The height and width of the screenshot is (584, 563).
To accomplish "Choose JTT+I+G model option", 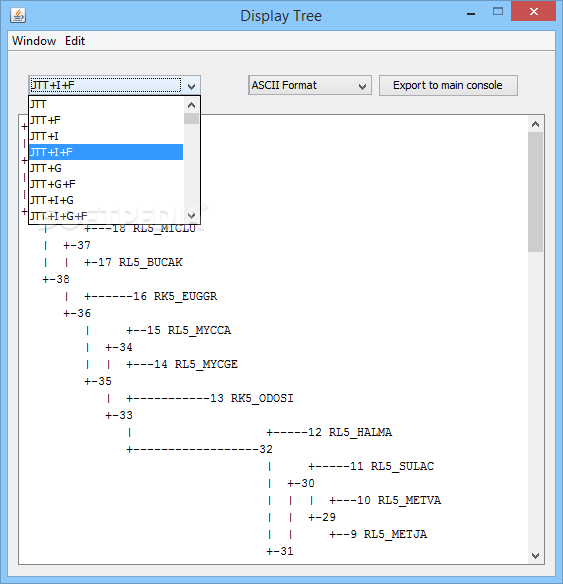I will click(x=106, y=200).
